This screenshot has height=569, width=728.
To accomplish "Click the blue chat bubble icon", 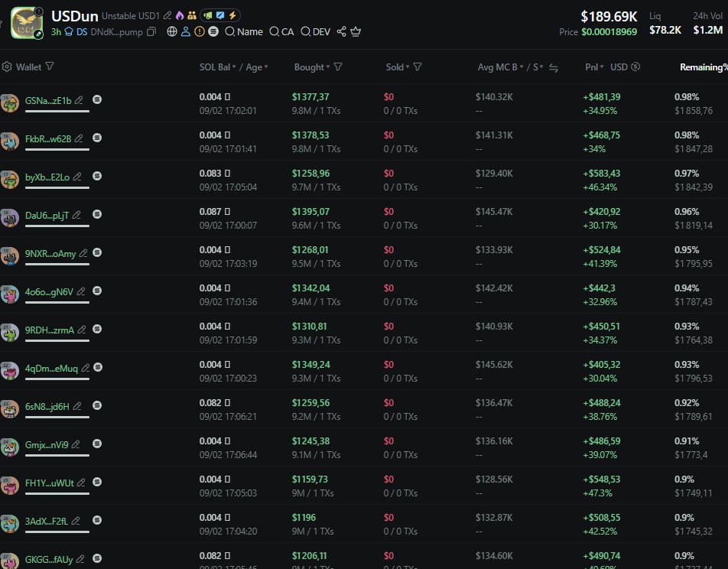I will [x=220, y=15].
